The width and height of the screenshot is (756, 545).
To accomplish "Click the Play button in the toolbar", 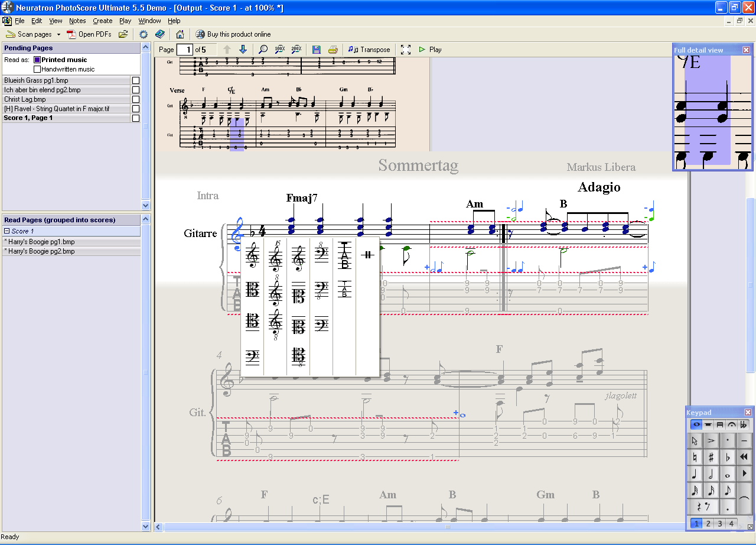I will tap(430, 50).
